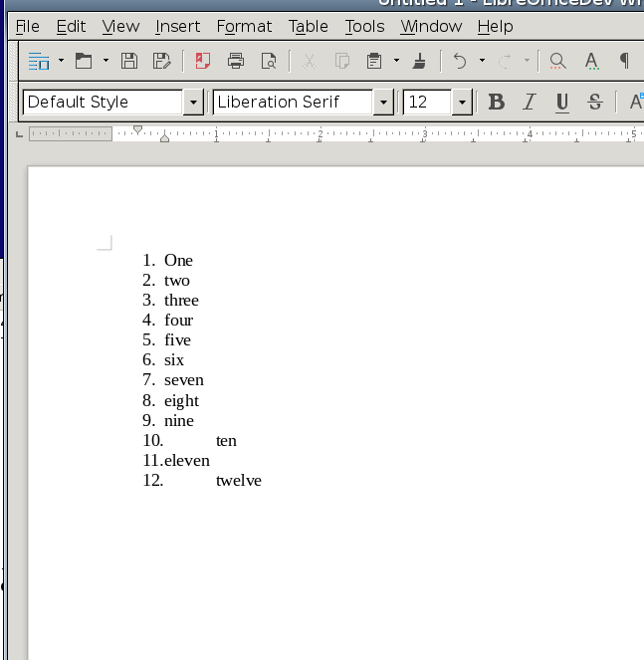The height and width of the screenshot is (660, 644).
Task: Click the New document icon
Action: pos(39,61)
